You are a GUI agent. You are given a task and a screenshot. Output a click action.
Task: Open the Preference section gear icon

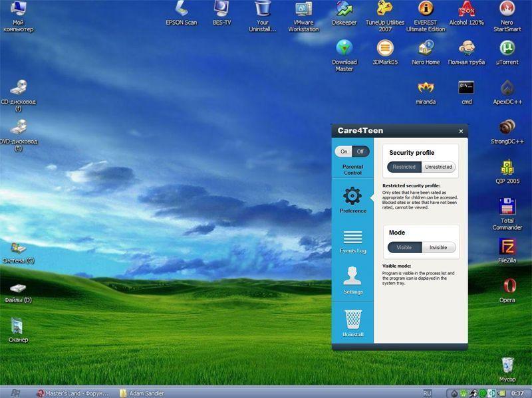click(x=352, y=196)
